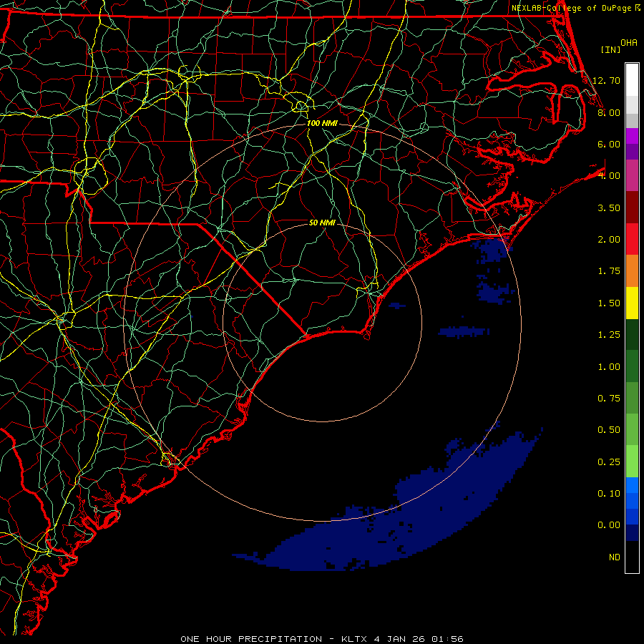
Task: Click the 1.00 legend value
Action: [609, 367]
